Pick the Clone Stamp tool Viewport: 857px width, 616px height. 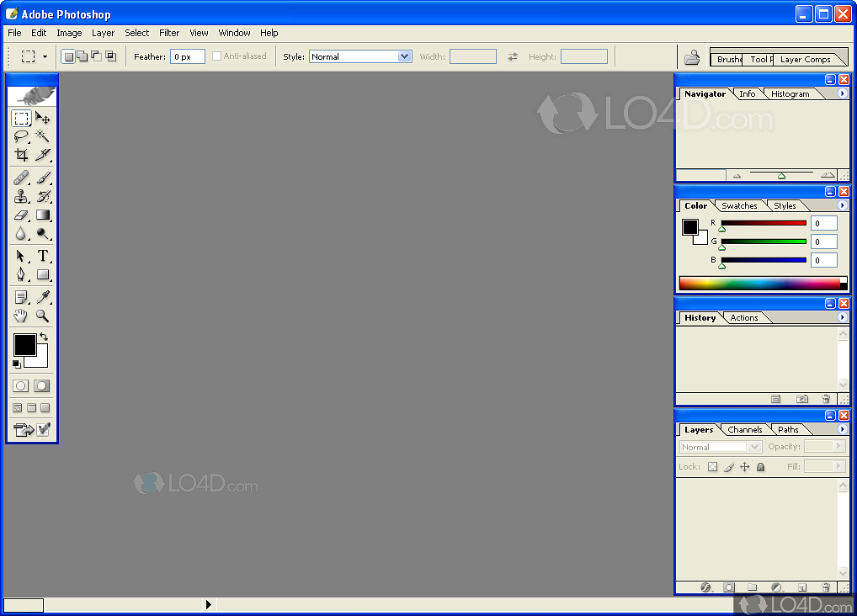21,196
